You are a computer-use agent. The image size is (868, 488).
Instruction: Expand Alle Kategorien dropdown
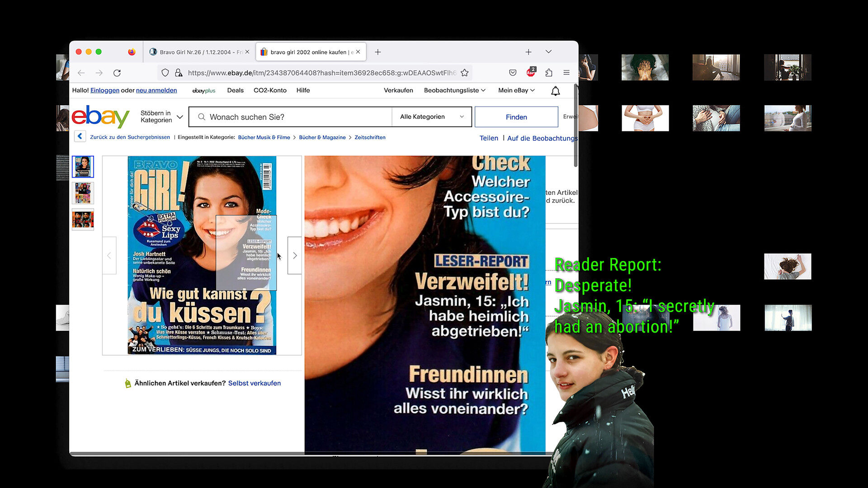(x=432, y=117)
